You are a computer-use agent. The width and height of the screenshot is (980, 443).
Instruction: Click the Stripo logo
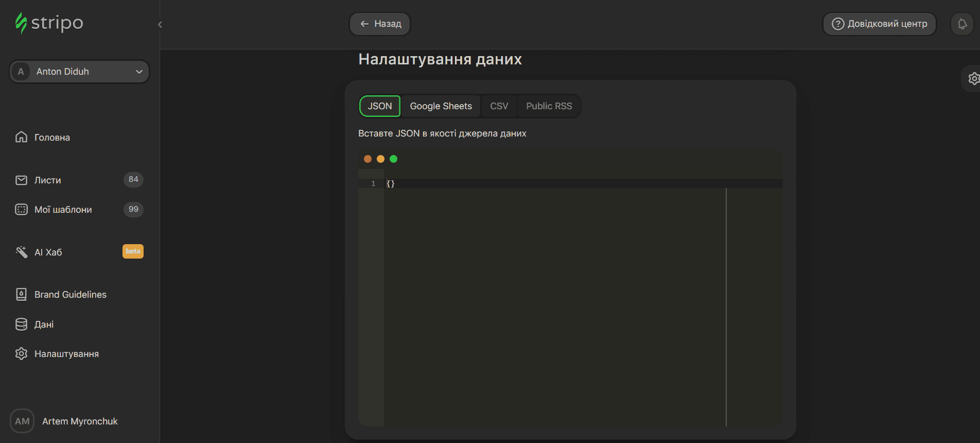coord(49,23)
